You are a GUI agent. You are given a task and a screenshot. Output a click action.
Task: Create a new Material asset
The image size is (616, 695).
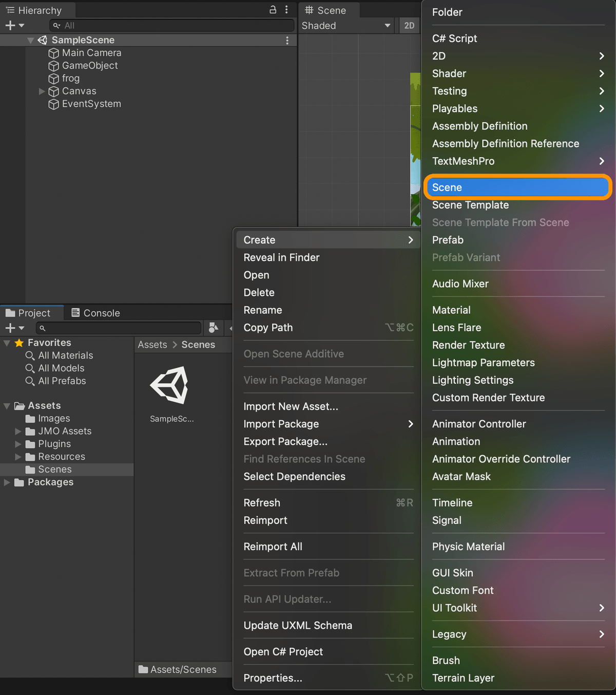(x=451, y=310)
